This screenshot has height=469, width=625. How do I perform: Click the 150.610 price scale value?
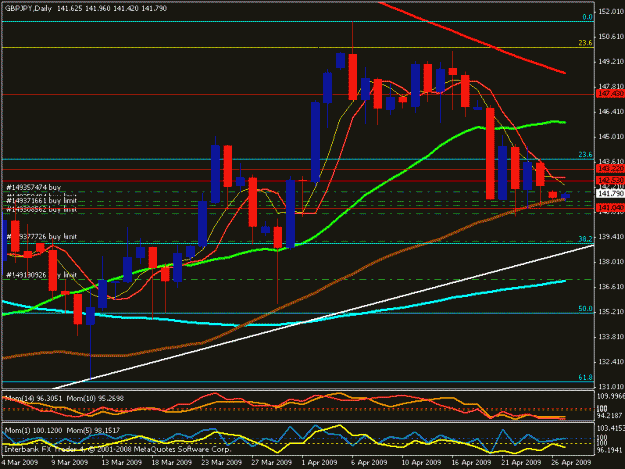coord(611,37)
